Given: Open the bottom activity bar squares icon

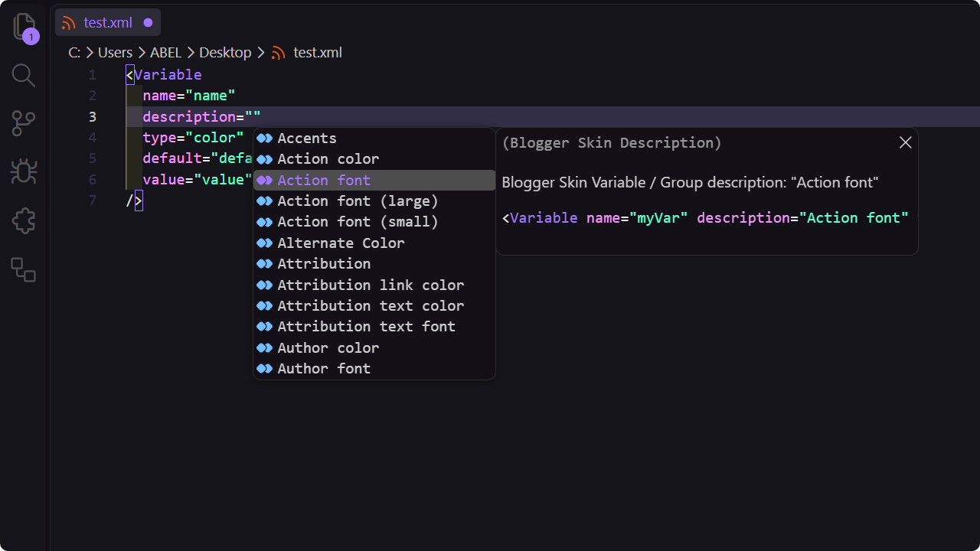Looking at the screenshot, I should coord(24,269).
